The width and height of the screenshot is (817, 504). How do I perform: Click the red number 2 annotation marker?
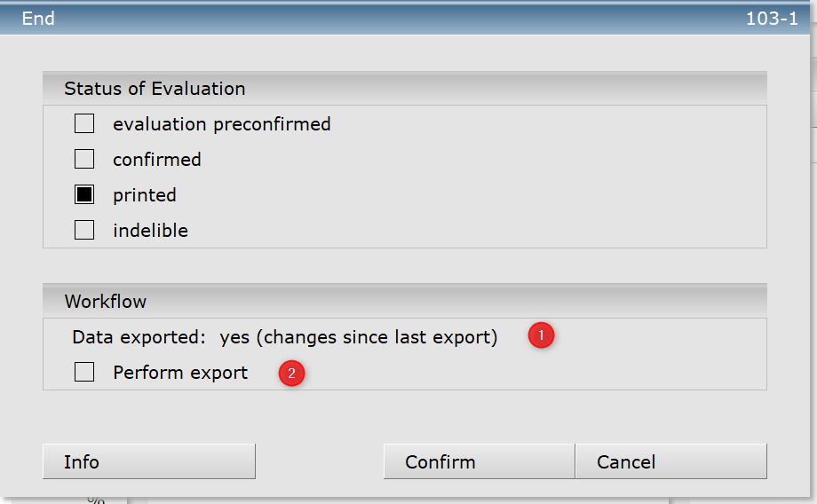291,373
